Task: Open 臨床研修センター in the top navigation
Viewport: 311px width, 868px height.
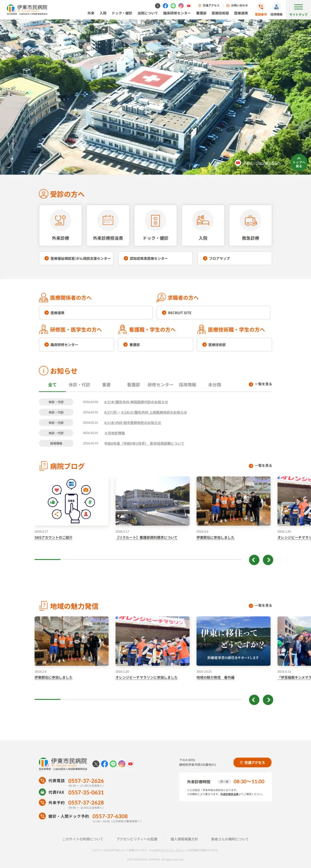Action: [177, 13]
